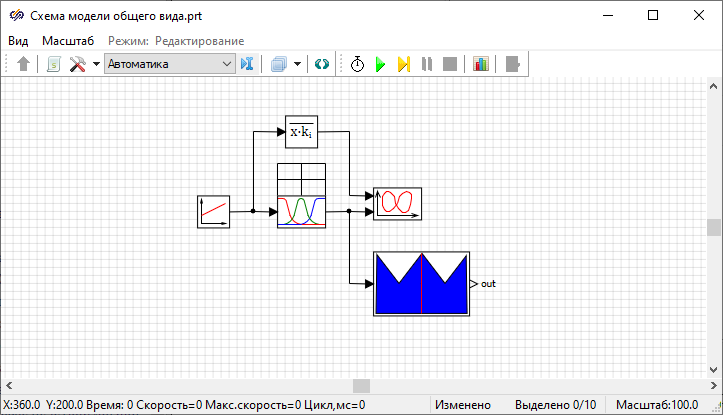Click the teal refresh arrows icon
The width and height of the screenshot is (723, 415).
tap(321, 64)
